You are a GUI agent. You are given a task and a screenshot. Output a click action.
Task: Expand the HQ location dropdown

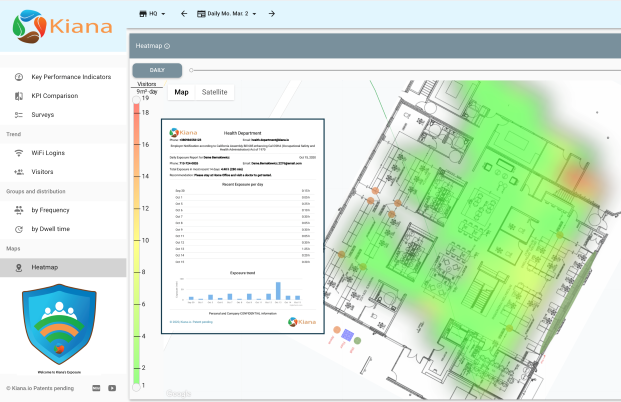point(152,14)
